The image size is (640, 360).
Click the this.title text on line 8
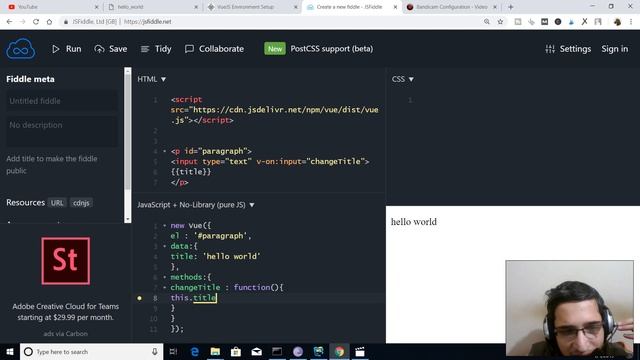[x=193, y=298]
